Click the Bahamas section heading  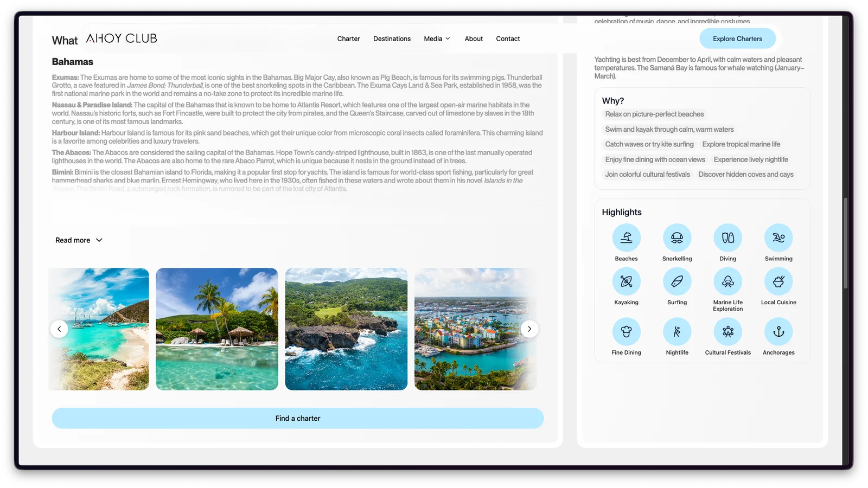(73, 62)
